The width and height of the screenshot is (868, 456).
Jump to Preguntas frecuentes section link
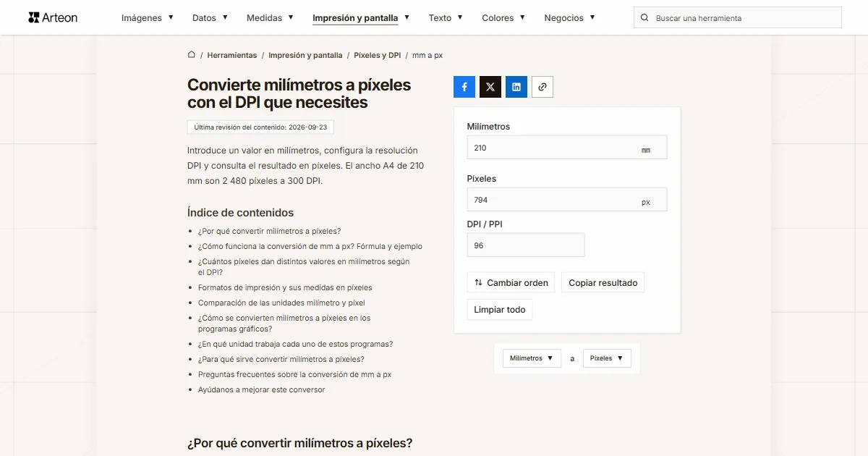click(x=294, y=374)
